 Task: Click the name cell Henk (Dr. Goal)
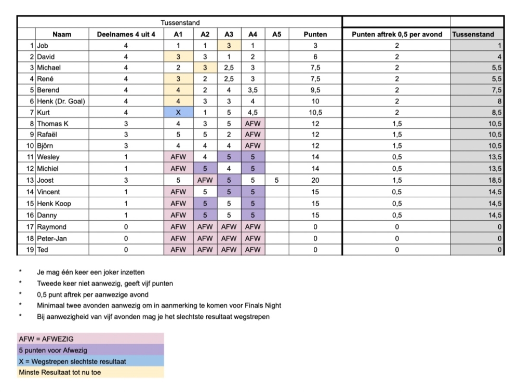click(x=62, y=101)
